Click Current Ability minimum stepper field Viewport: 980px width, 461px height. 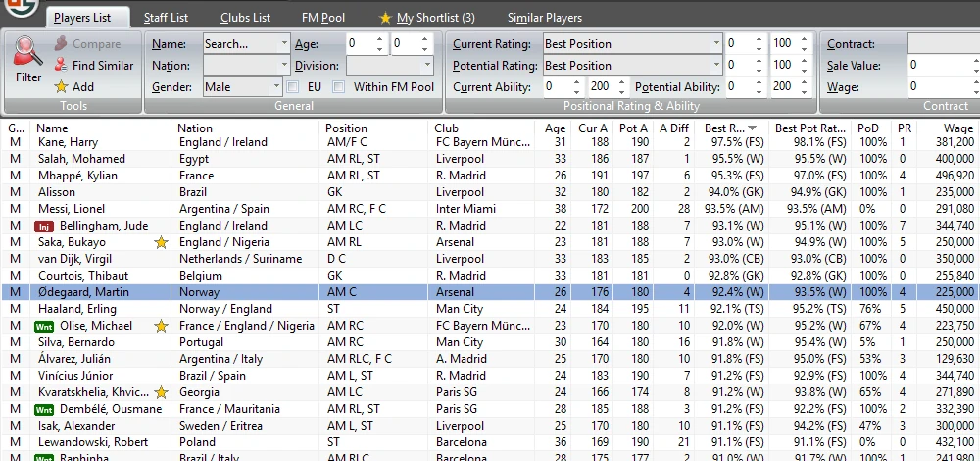tap(563, 87)
